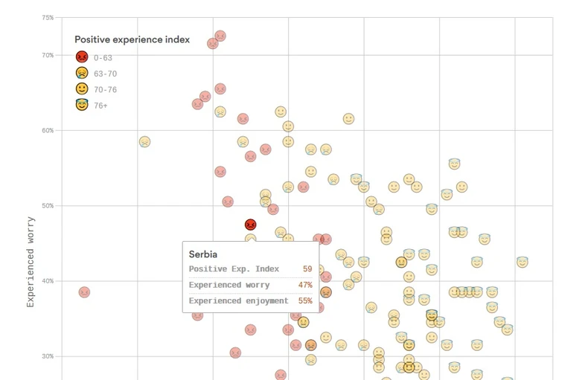
Task: Click the rightmost face near 42% worry
Action: click(x=523, y=262)
